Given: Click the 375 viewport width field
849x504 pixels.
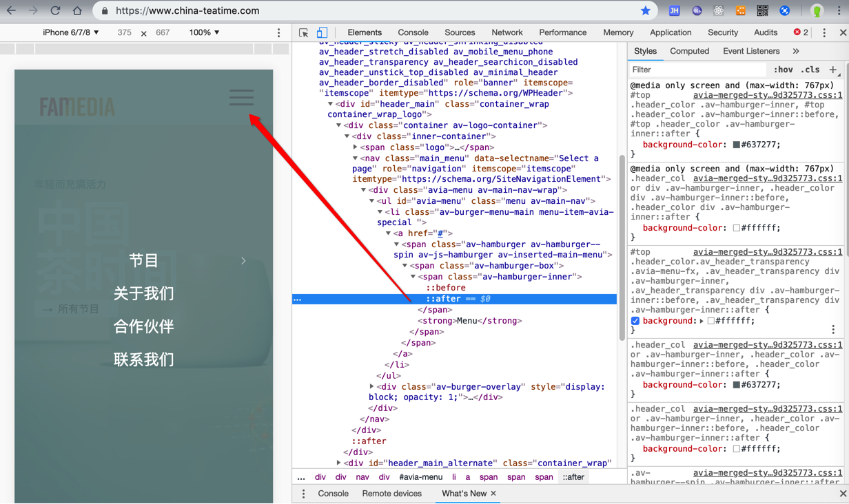Looking at the screenshot, I should (x=124, y=32).
